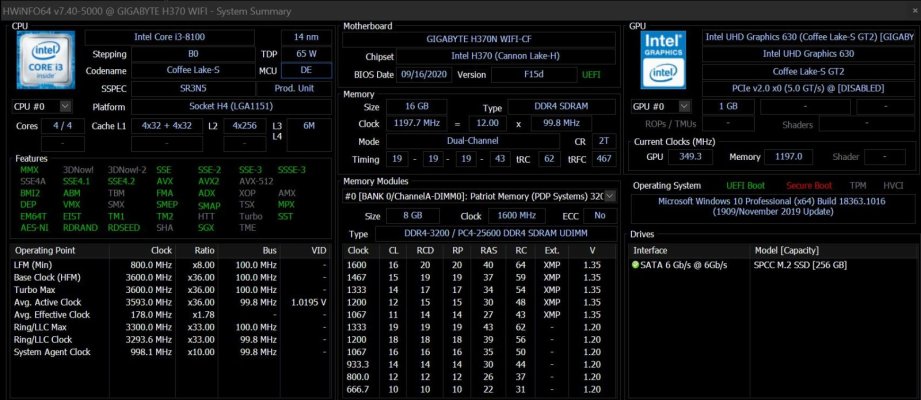Viewport: 921px width, 400px height.
Task: Click the AVX-512 feature flag
Action: [256, 181]
